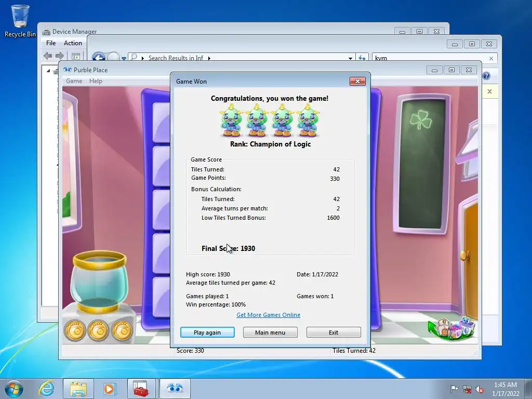Click the network status tray icon

point(467,390)
